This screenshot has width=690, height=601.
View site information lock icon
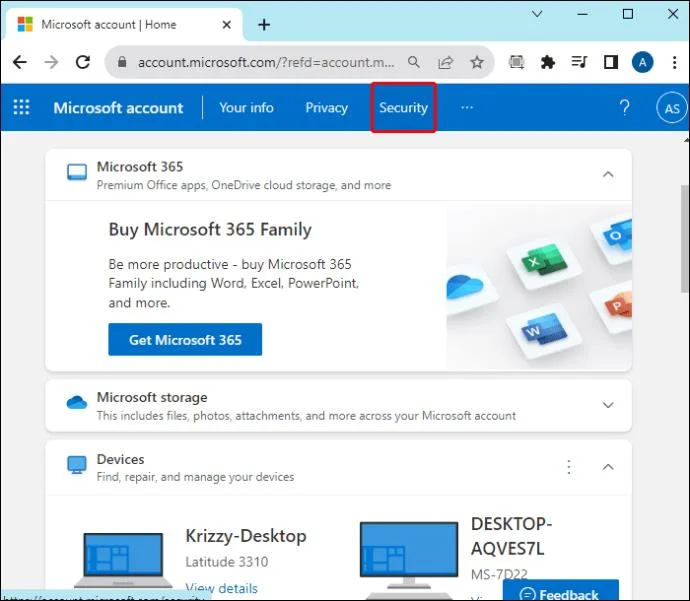pyautogui.click(x=122, y=62)
